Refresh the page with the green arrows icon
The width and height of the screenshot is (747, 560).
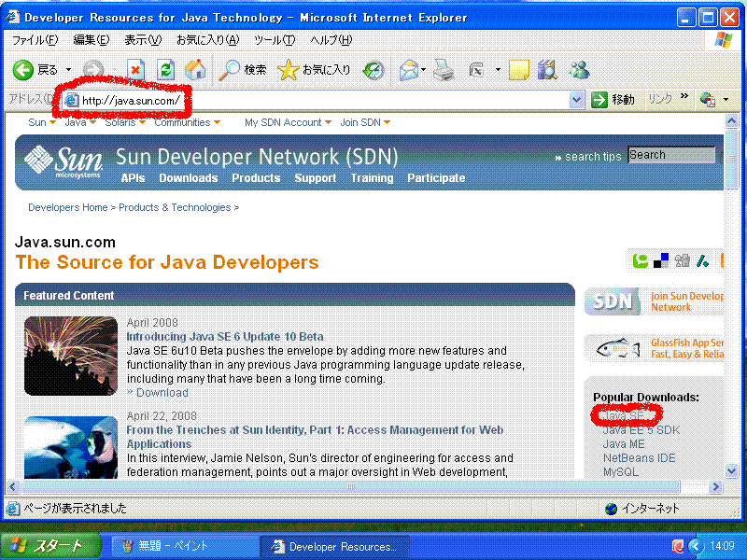(x=165, y=71)
